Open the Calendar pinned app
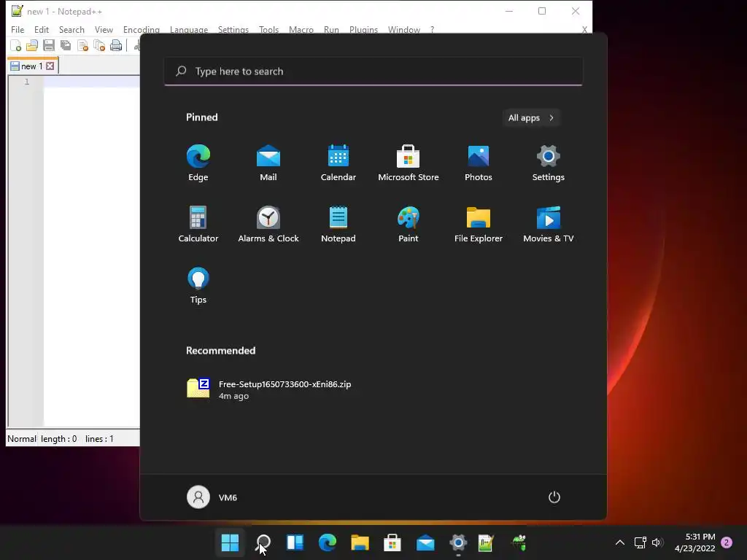 338,163
